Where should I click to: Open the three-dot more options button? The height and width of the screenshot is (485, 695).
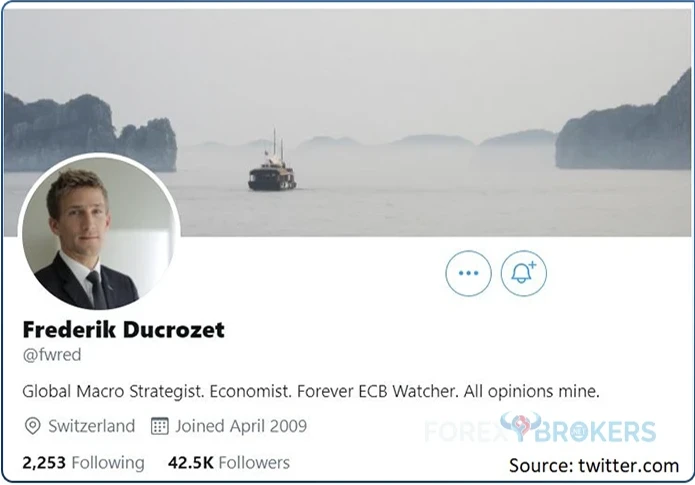(x=469, y=273)
